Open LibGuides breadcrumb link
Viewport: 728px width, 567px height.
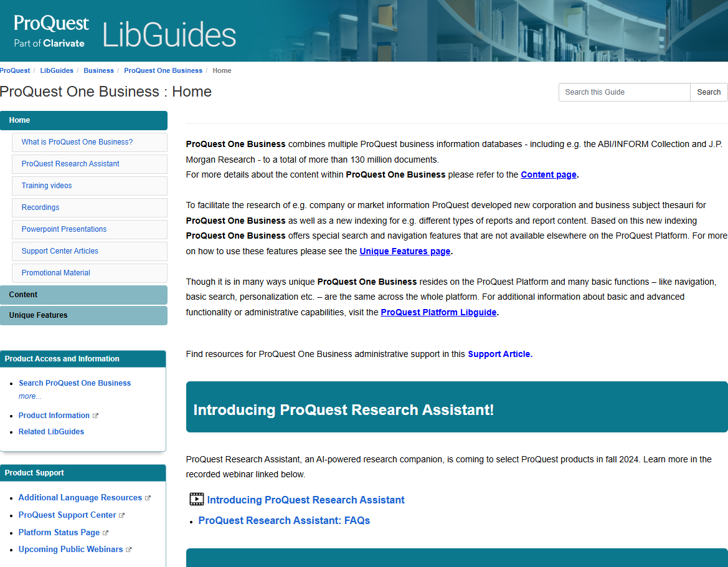click(57, 70)
